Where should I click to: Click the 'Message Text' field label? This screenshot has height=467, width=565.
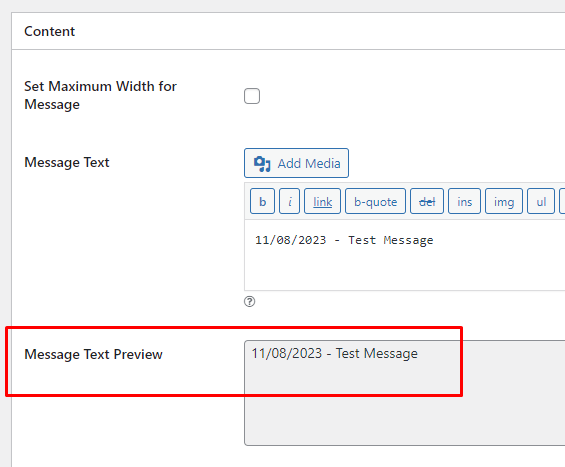[67, 163]
